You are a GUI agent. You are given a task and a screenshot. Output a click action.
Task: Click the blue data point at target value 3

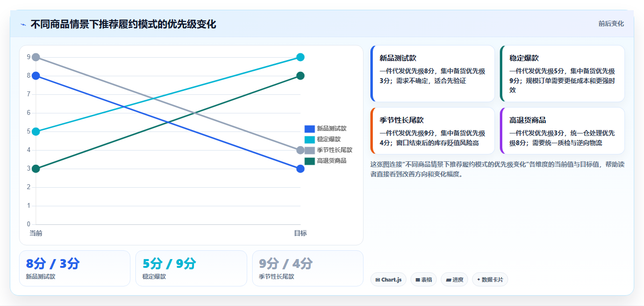pyautogui.click(x=301, y=169)
